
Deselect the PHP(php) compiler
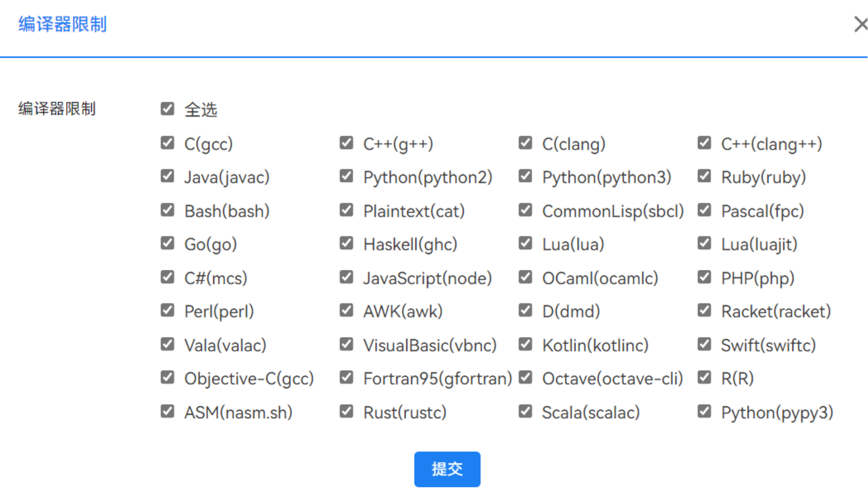(705, 277)
